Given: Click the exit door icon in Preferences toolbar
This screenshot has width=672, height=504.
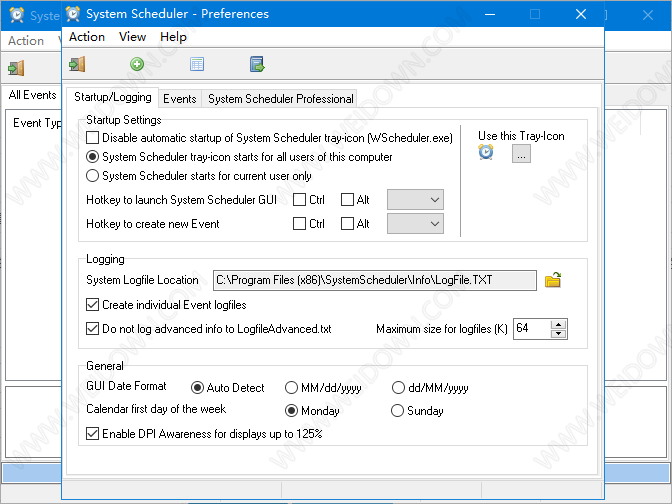Looking at the screenshot, I should (77, 64).
